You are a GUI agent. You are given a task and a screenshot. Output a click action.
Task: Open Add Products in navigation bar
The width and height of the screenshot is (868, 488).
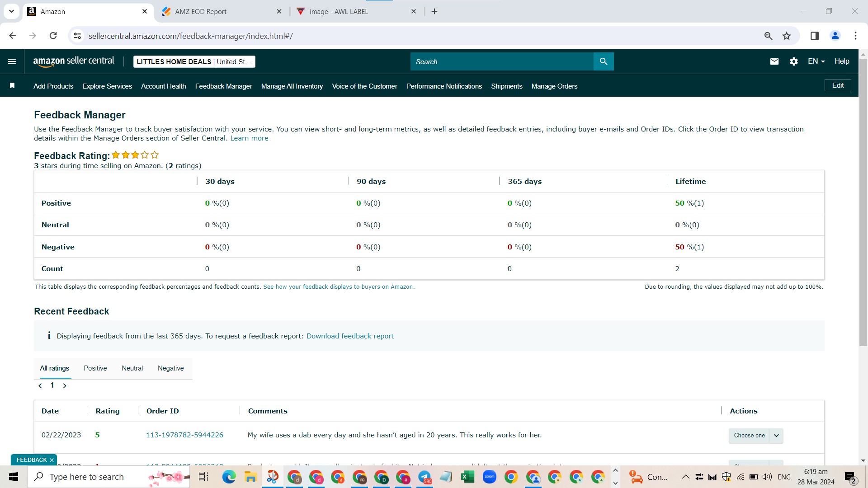point(53,86)
